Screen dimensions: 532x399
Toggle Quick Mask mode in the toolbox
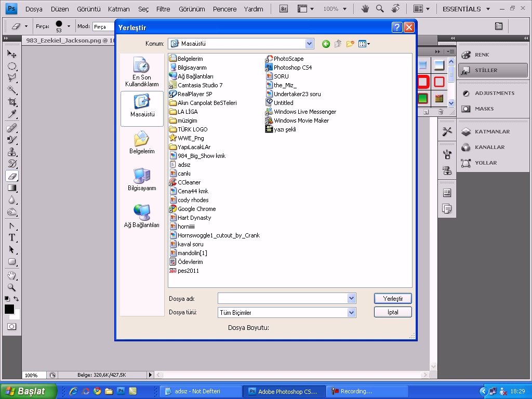click(11, 326)
